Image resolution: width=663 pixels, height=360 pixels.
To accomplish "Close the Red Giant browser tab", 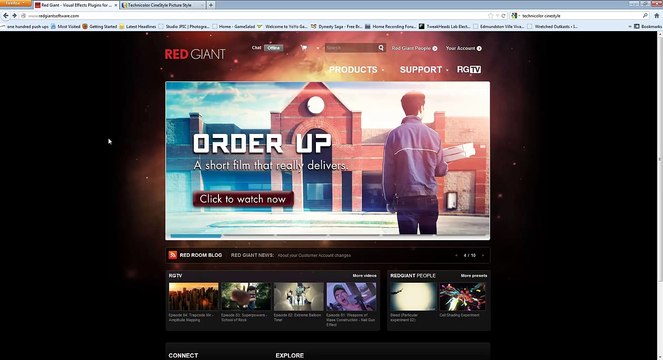I will (x=116, y=5).
